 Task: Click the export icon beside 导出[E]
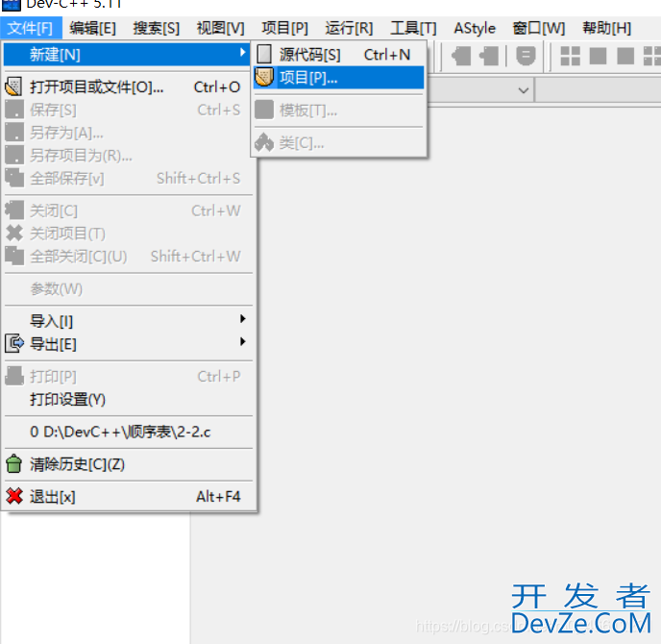click(x=13, y=344)
